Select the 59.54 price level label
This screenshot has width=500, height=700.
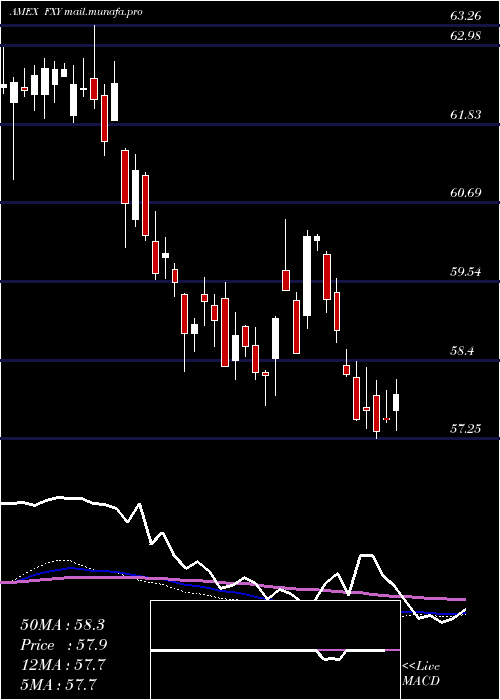click(466, 271)
